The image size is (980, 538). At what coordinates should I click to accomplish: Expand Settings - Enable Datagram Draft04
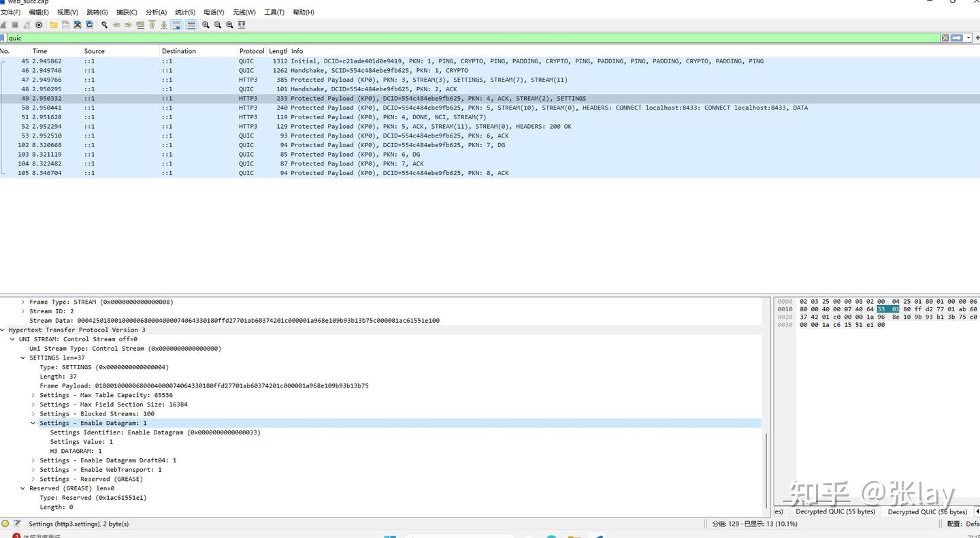tap(33, 460)
